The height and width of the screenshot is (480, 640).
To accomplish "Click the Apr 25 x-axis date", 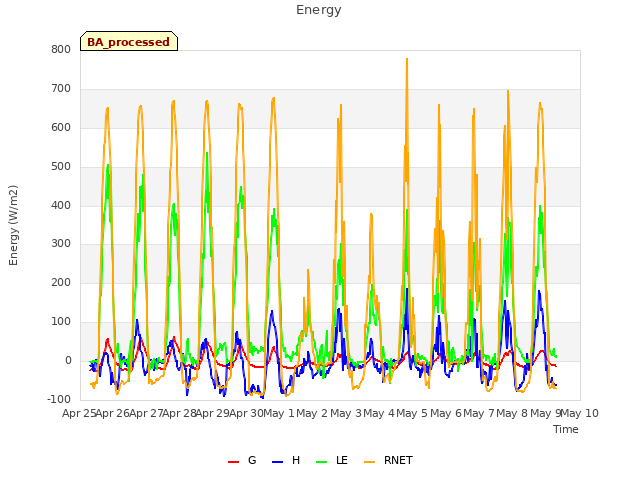I will (79, 413).
